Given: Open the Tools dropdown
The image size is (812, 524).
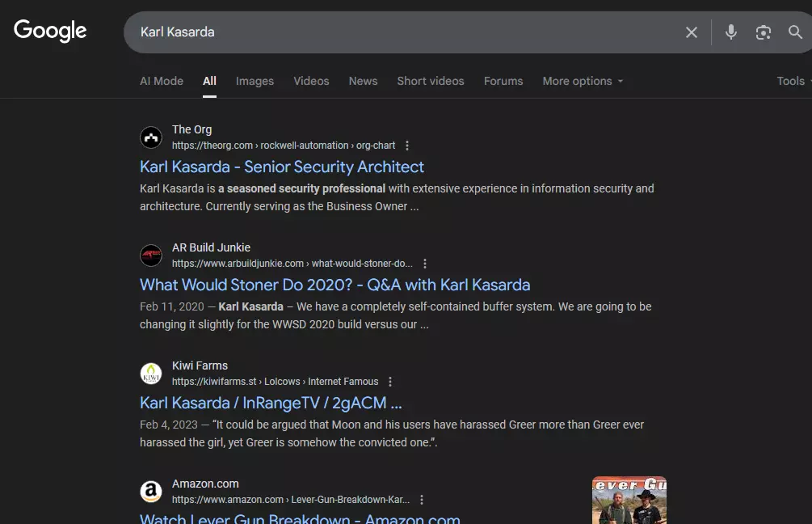Looking at the screenshot, I should pos(793,82).
